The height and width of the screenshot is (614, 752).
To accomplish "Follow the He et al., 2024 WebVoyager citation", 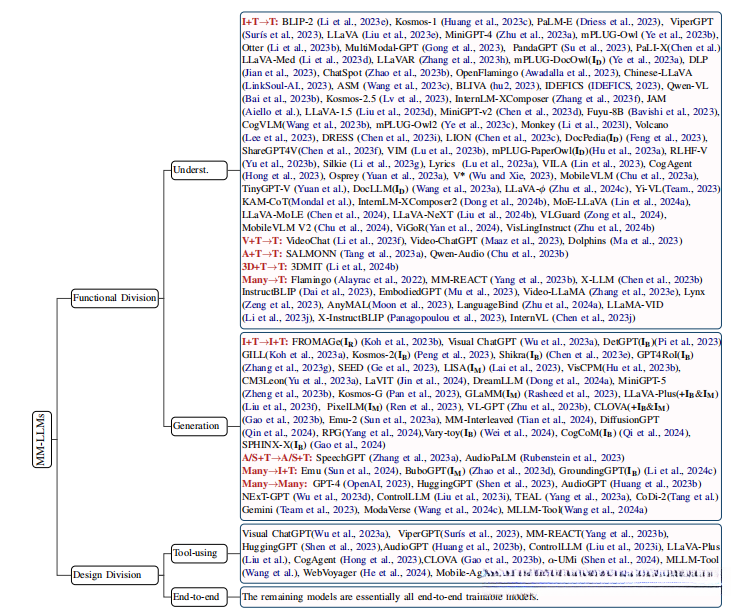I will coord(393,573).
